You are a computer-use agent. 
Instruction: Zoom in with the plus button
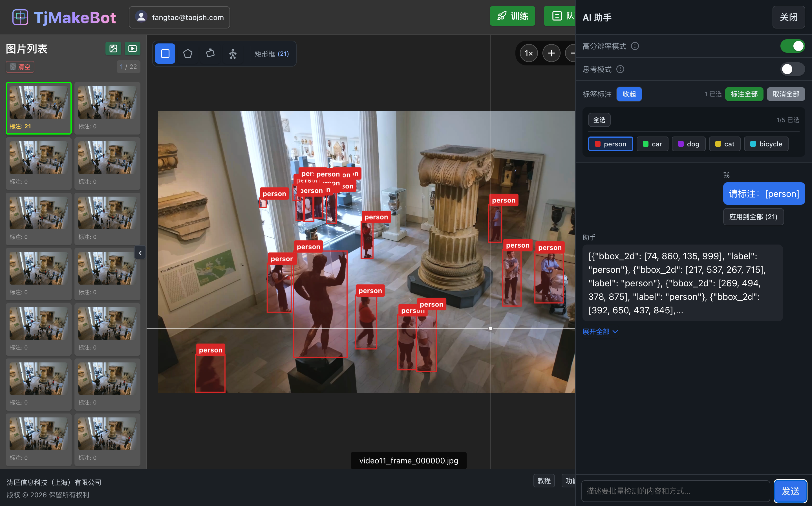(551, 53)
